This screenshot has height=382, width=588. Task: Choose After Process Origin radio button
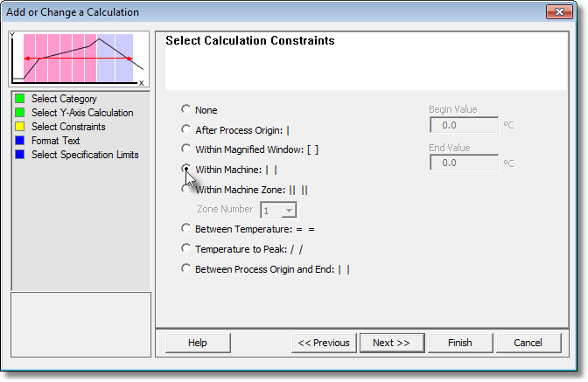point(186,129)
